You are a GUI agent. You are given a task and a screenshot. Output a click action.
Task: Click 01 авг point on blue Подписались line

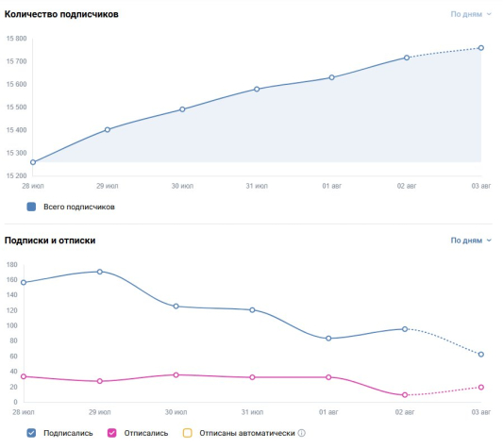(x=328, y=339)
